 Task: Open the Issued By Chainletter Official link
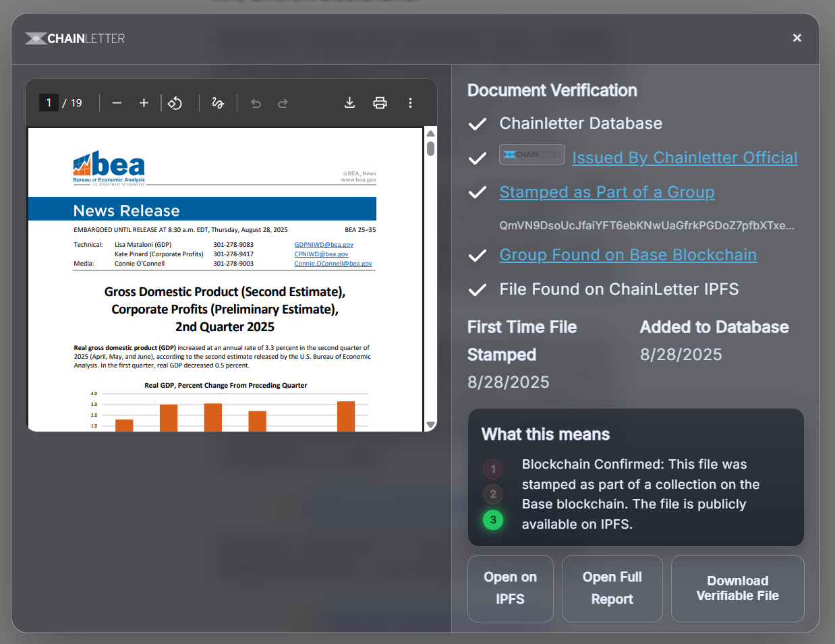pyautogui.click(x=685, y=158)
